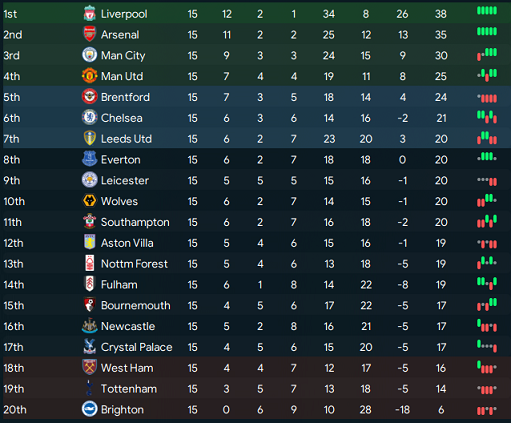Click the Newcastle club badge

pos(89,326)
